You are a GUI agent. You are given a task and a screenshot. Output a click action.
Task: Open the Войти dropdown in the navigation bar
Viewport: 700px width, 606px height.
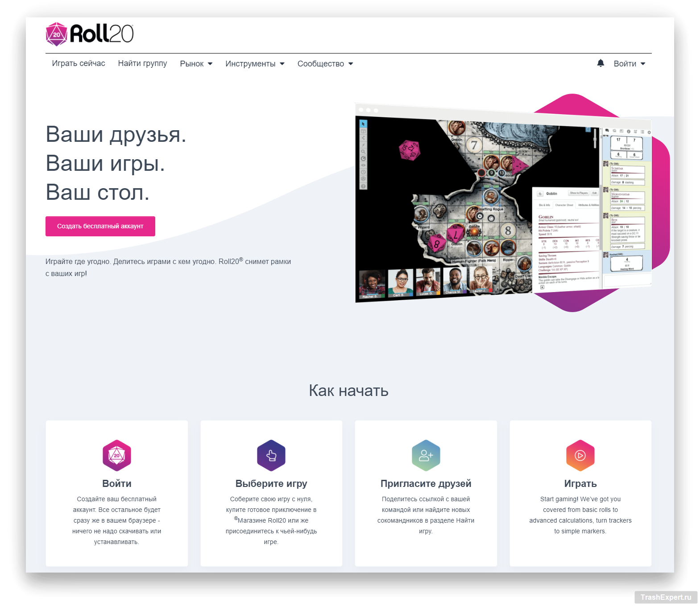coord(629,64)
